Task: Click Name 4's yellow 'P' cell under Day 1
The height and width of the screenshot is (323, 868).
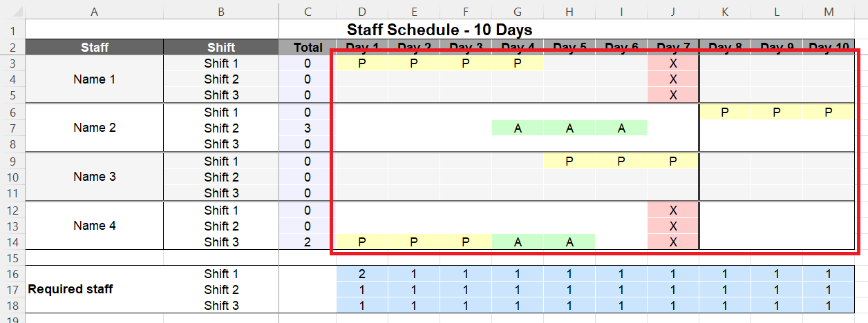Action: [362, 242]
